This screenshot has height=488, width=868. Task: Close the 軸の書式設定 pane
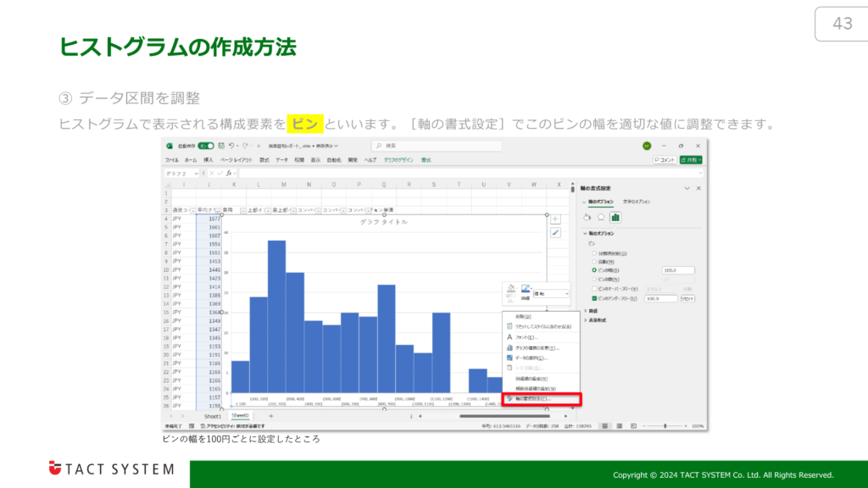[698, 189]
